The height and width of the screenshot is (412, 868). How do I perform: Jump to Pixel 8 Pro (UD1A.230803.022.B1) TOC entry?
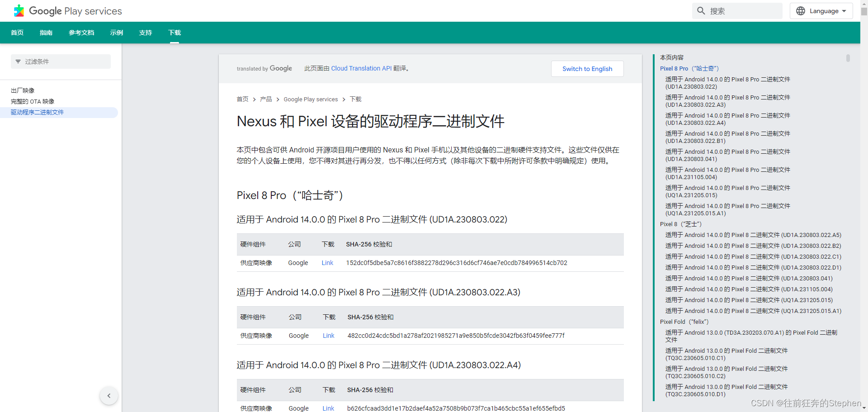tap(728, 137)
